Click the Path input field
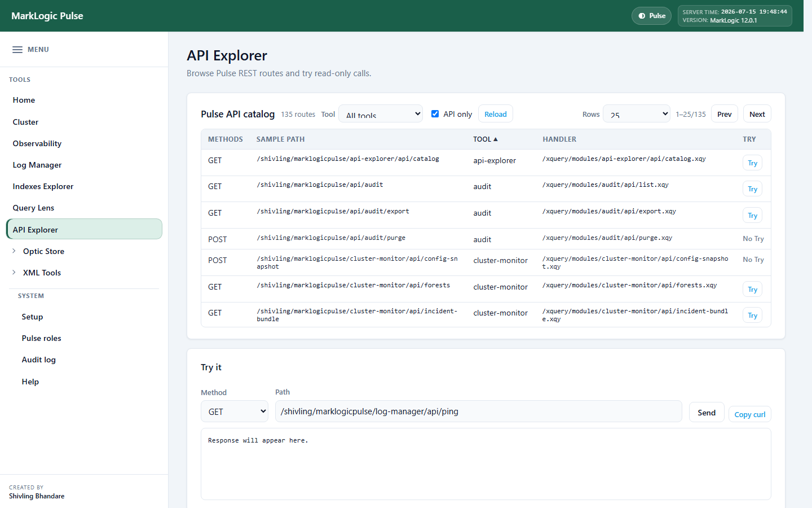Image resolution: width=812 pixels, height=508 pixels. 478,411
